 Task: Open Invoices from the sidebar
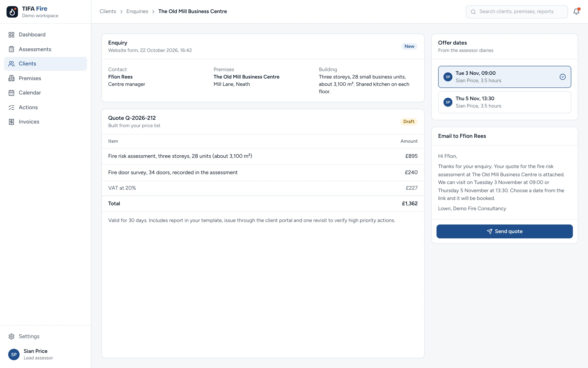point(46,122)
